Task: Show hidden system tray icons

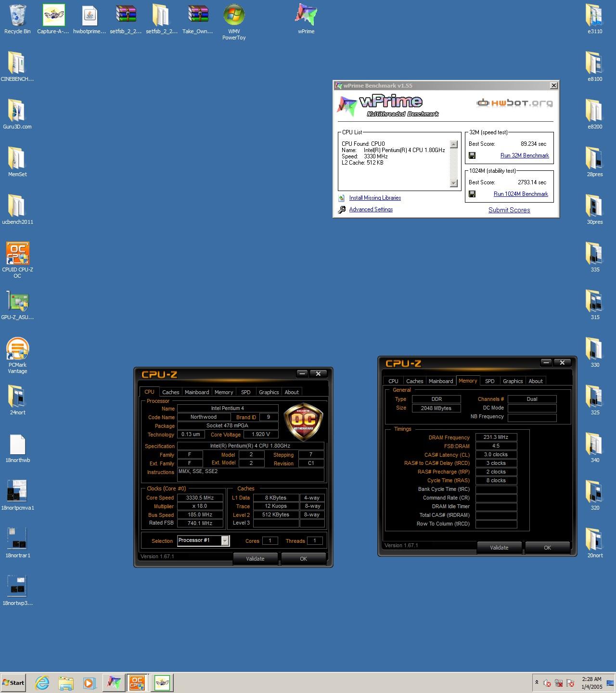Action: pos(537,682)
